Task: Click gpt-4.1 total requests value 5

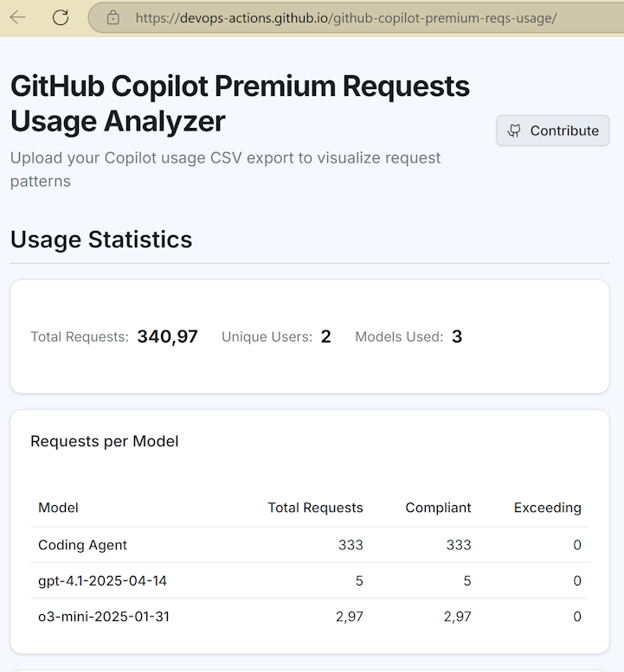Action: point(359,580)
